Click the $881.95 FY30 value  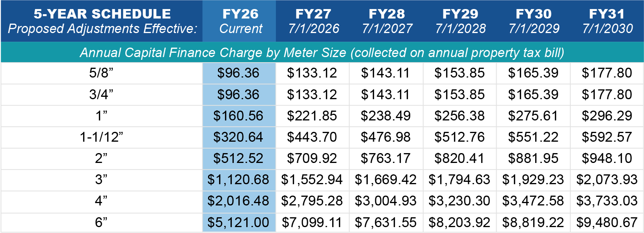pos(533,159)
